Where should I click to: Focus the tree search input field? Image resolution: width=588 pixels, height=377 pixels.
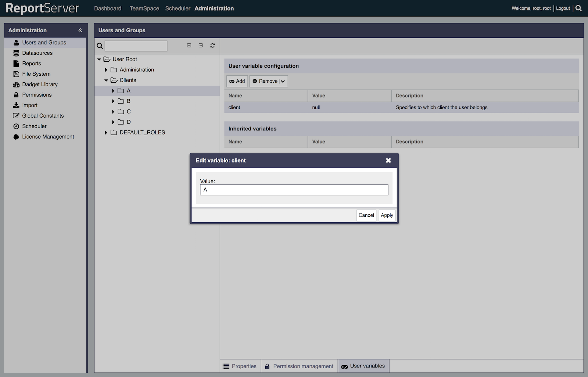point(136,46)
